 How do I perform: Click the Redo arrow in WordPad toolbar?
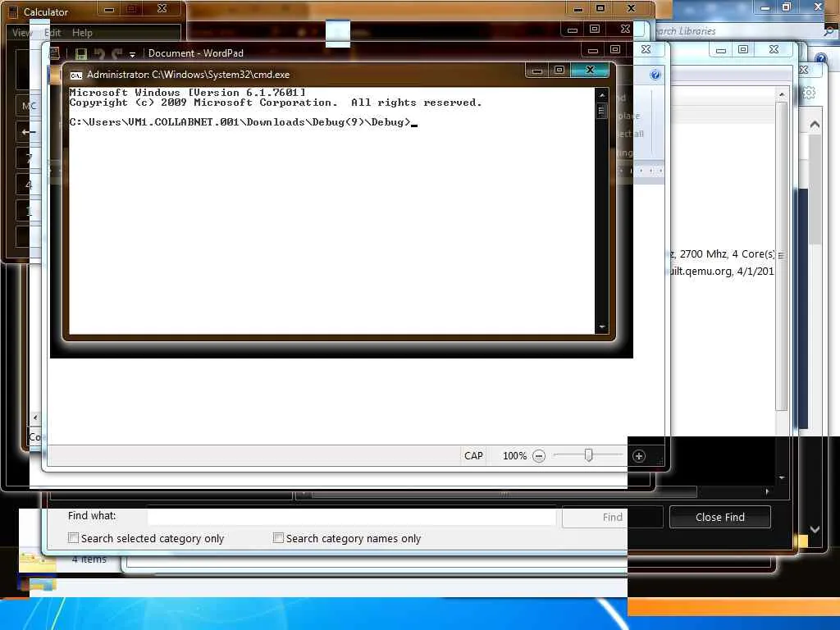(116, 53)
